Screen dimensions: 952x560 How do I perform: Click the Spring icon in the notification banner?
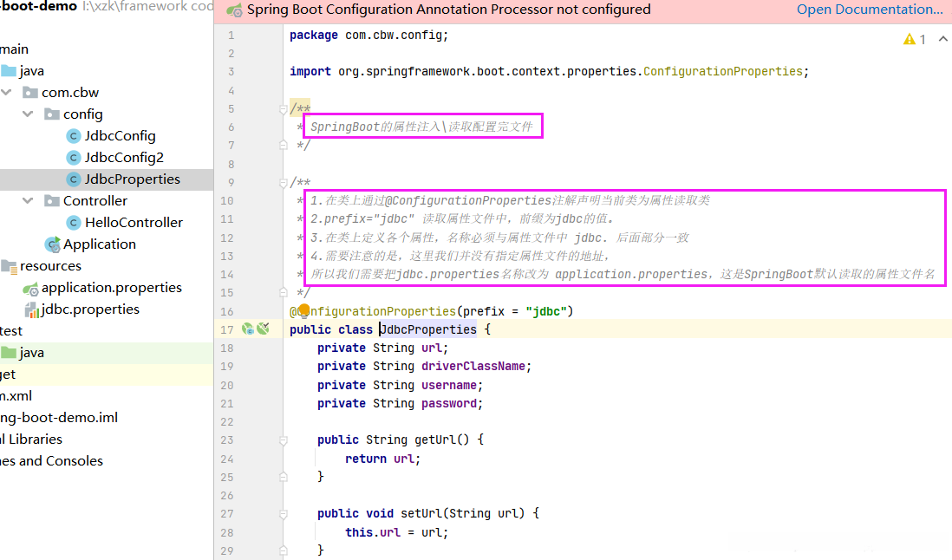234,10
